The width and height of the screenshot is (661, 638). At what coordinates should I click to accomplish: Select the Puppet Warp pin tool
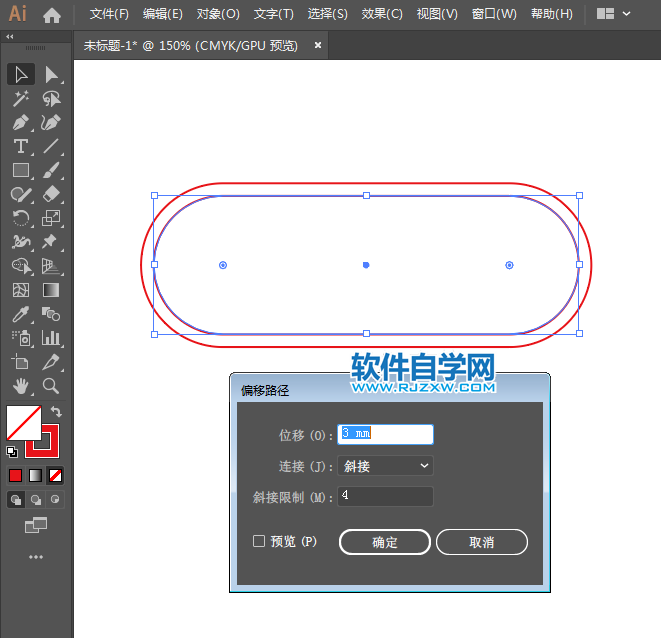[51, 242]
